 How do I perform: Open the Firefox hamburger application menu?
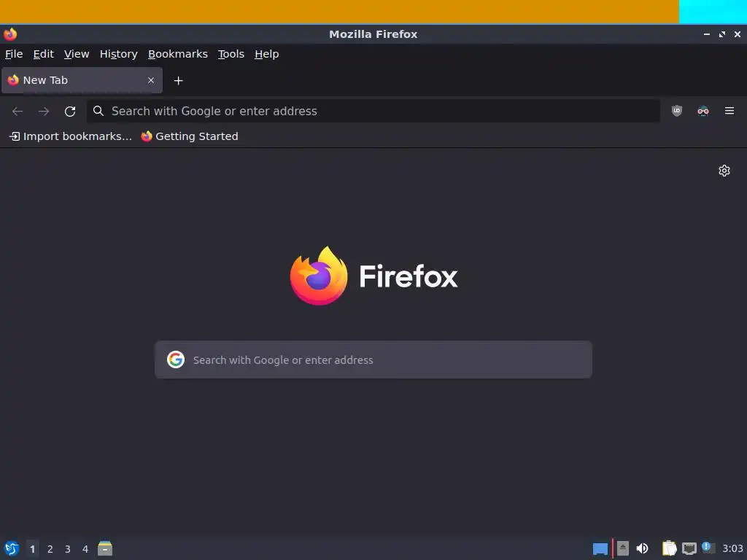point(729,111)
